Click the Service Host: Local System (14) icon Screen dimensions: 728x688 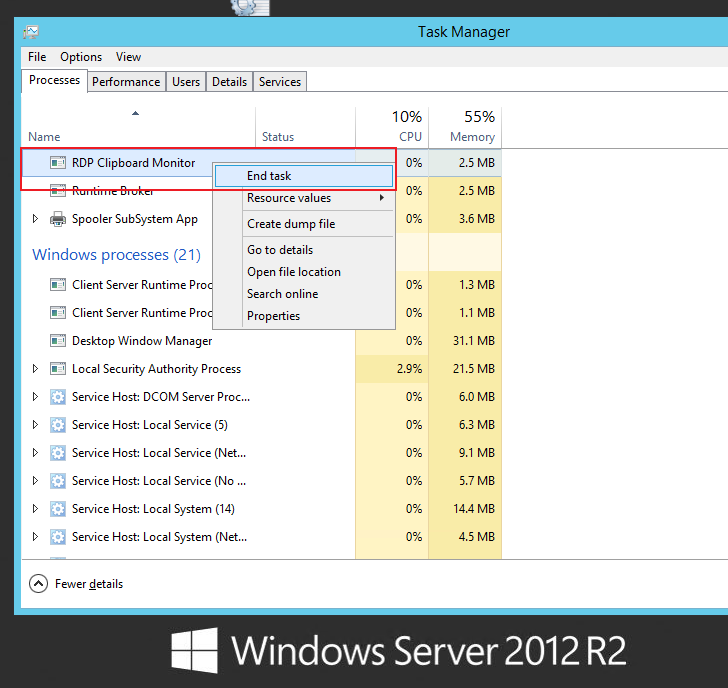pyautogui.click(x=58, y=509)
